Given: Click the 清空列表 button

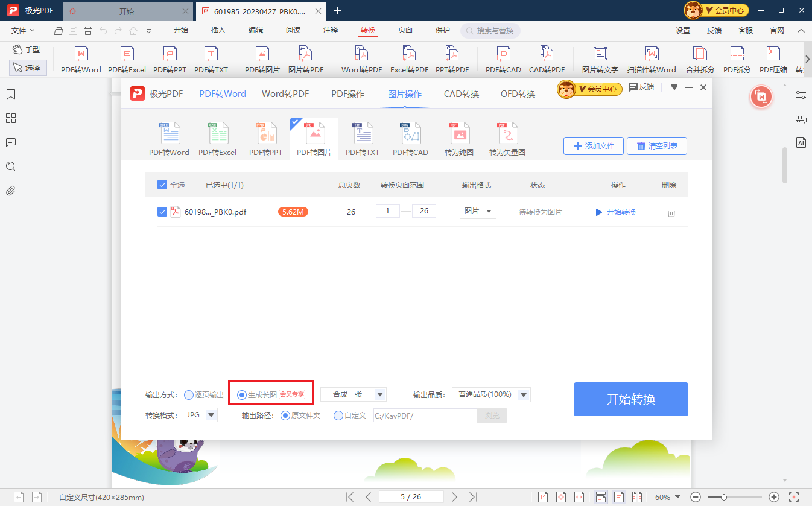Looking at the screenshot, I should point(657,146).
